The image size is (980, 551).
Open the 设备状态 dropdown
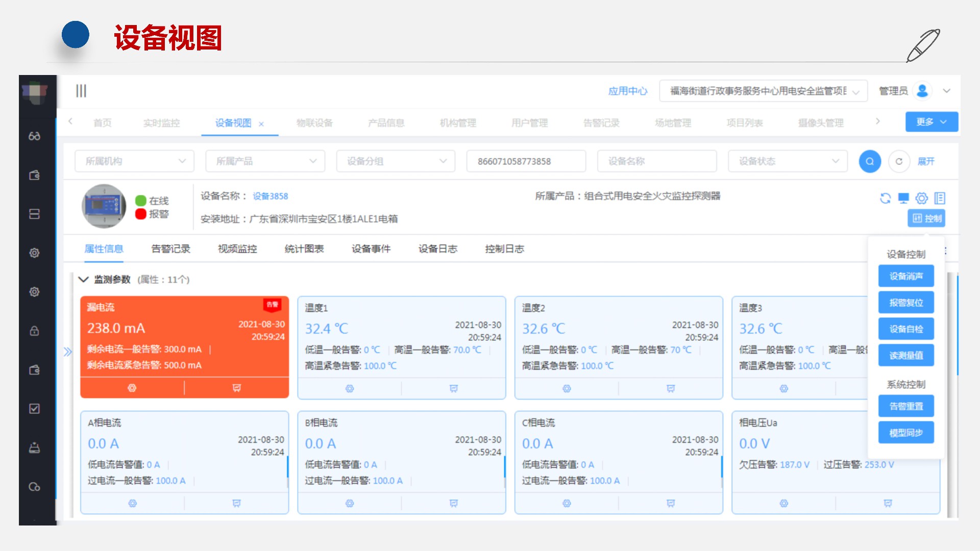click(x=788, y=161)
